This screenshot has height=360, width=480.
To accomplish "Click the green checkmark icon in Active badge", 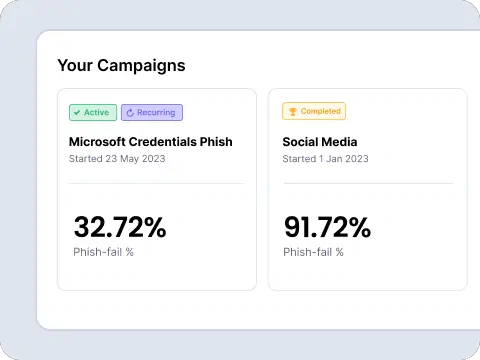I will (x=77, y=113).
